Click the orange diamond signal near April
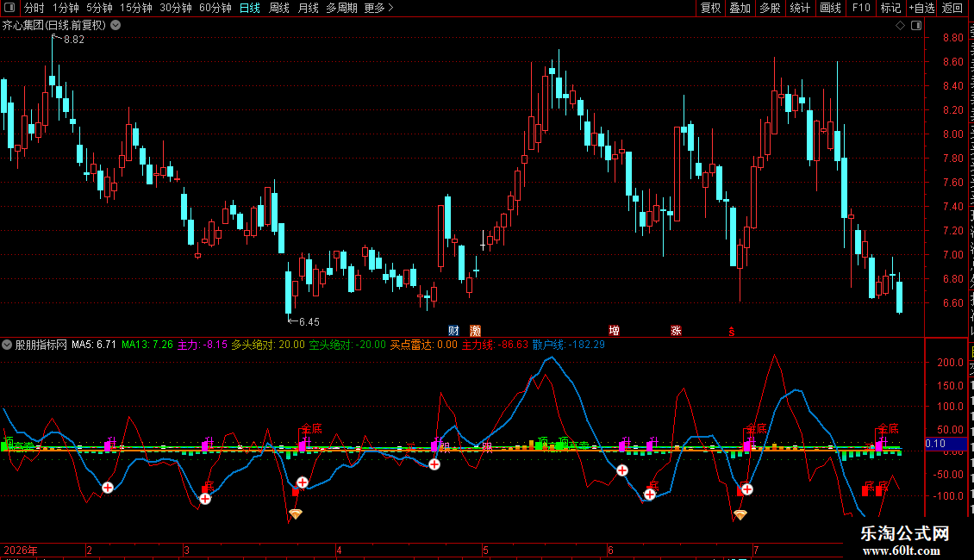This screenshot has width=974, height=560. pyautogui.click(x=296, y=514)
